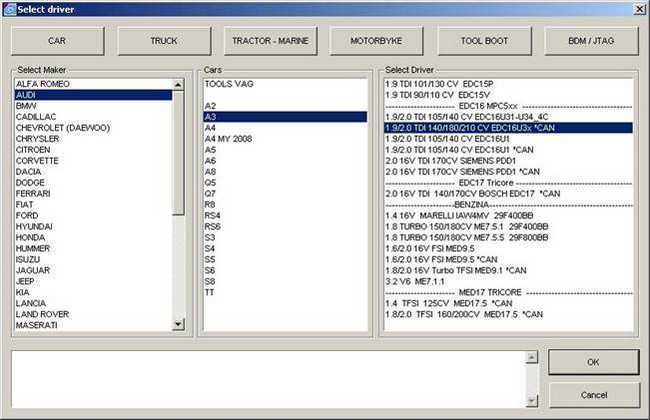Close the Select driver dialog
This screenshot has width=650, height=420.
pos(636,9)
